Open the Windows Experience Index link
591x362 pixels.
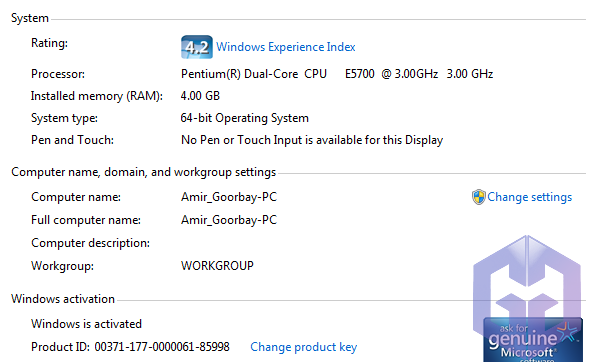286,47
